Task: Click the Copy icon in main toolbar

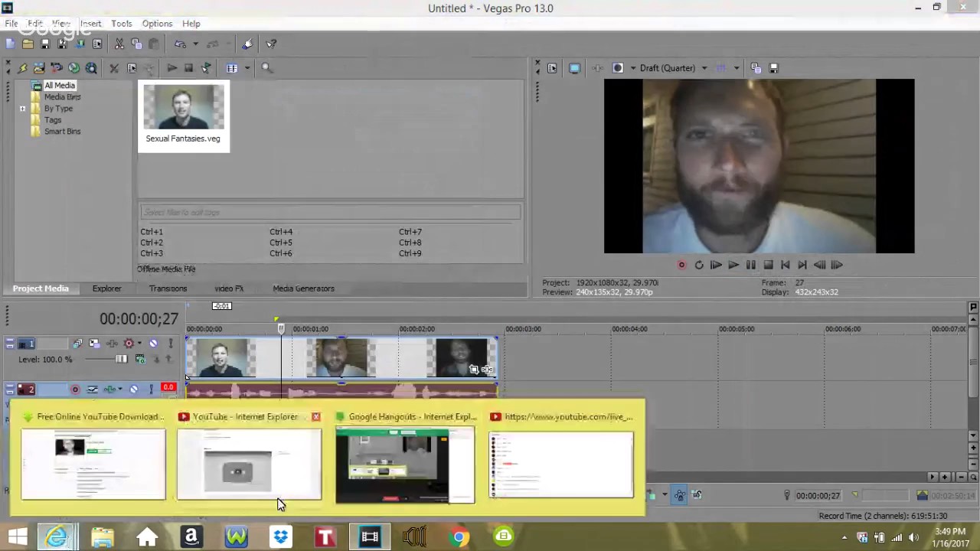Action: click(136, 44)
